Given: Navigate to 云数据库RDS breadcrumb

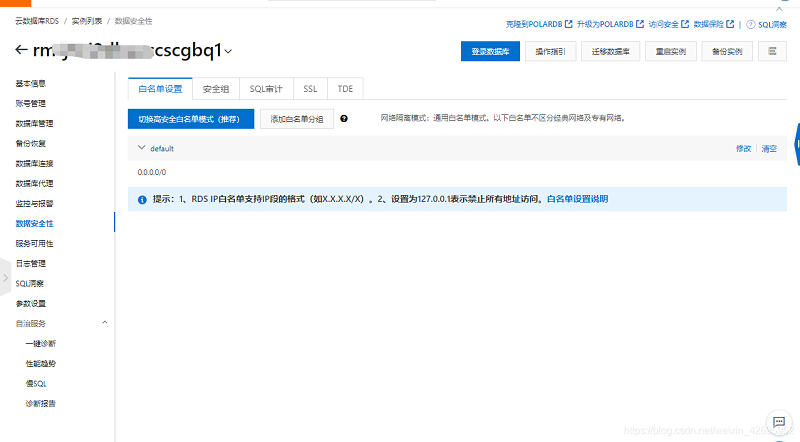Looking at the screenshot, I should tap(37, 21).
